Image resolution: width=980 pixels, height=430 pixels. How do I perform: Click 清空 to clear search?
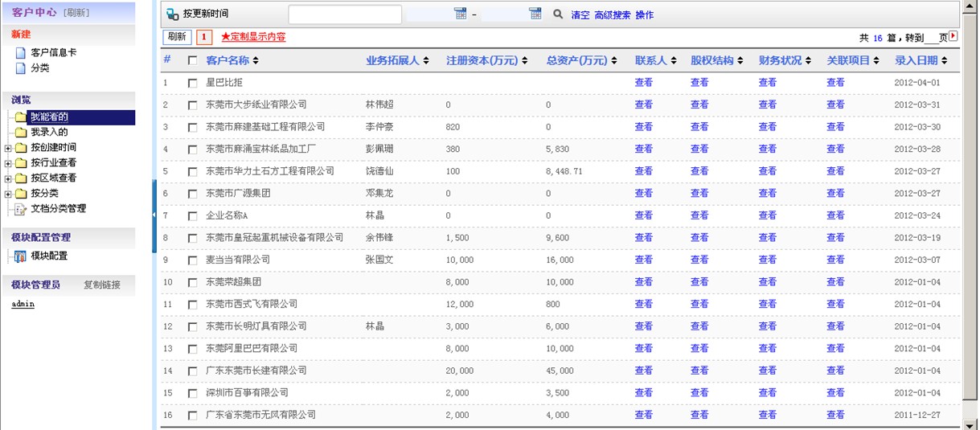click(x=580, y=15)
